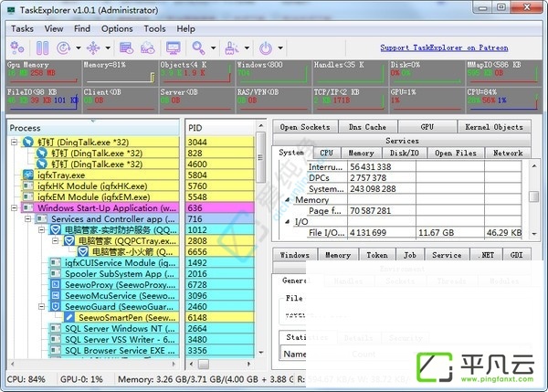Select the Open Files tab
The height and width of the screenshot is (392, 548).
[x=456, y=153]
